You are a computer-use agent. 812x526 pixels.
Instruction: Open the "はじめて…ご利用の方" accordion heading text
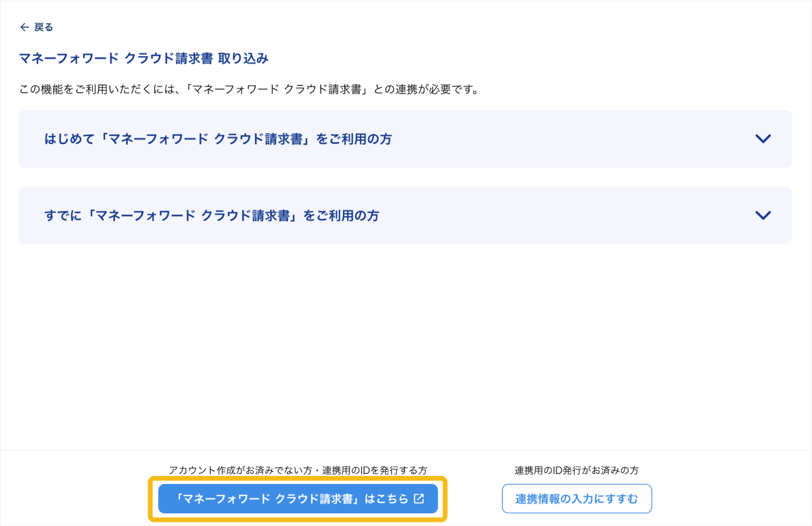[218, 139]
